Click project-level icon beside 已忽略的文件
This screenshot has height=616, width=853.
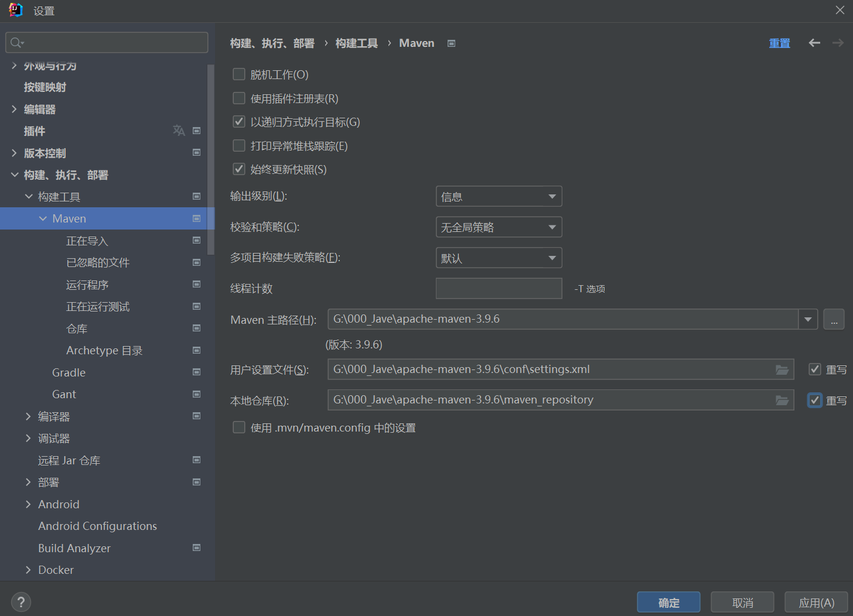point(197,262)
